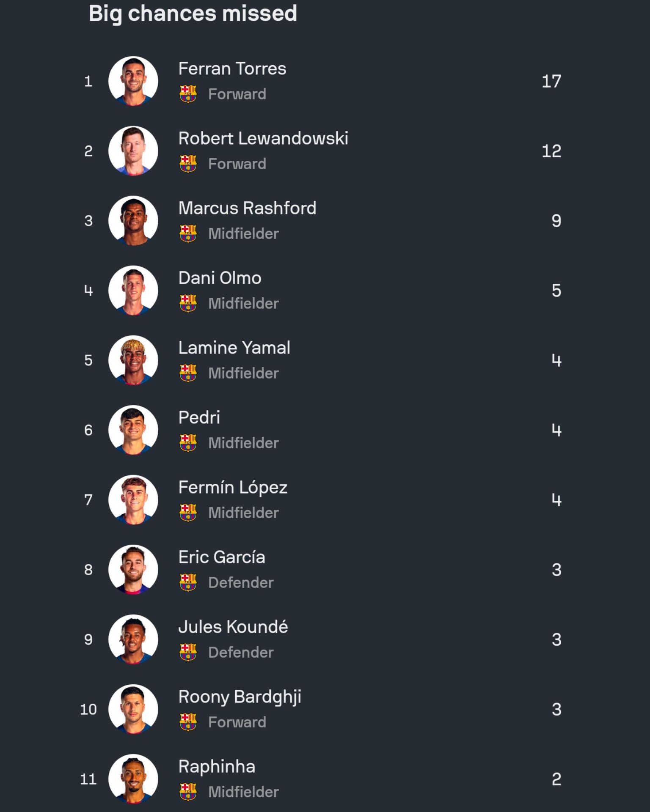
Task: Click the Big chances missed heading
Action: pyautogui.click(x=193, y=14)
